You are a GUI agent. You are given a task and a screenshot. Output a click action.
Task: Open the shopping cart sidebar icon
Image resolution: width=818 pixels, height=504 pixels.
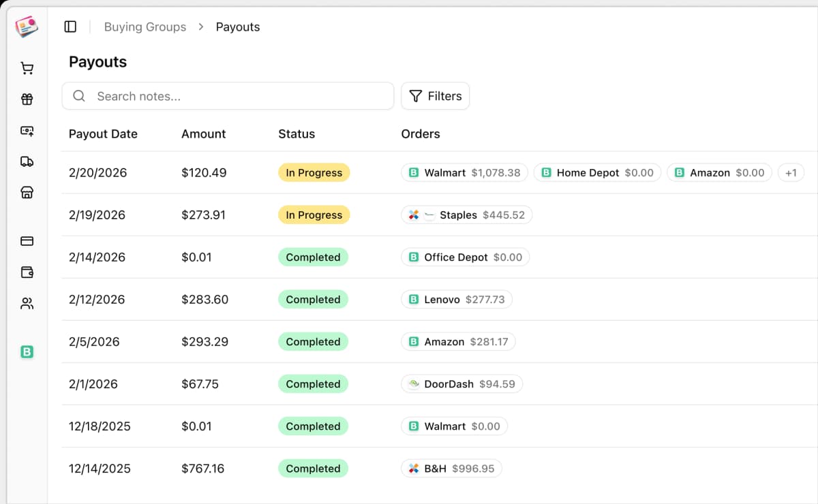[x=27, y=68]
